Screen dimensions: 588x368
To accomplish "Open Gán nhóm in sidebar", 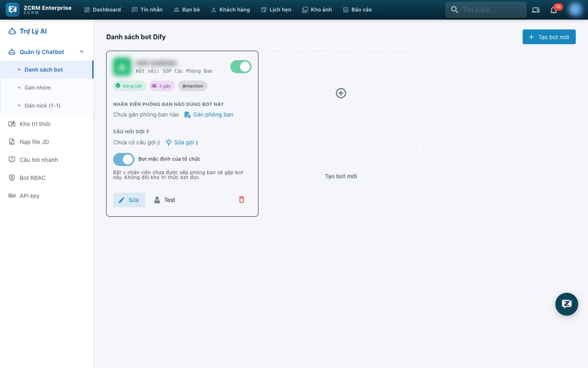I will click(47, 87).
